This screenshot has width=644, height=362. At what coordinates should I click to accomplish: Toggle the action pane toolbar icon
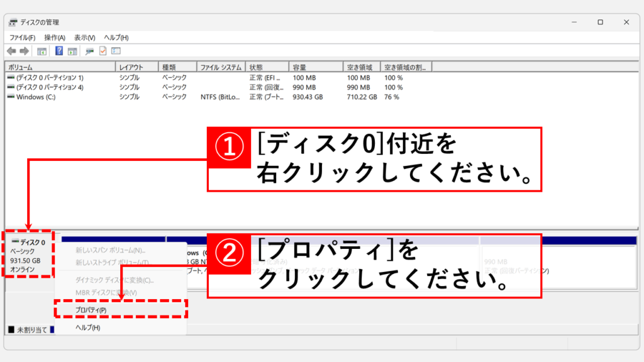tap(72, 51)
